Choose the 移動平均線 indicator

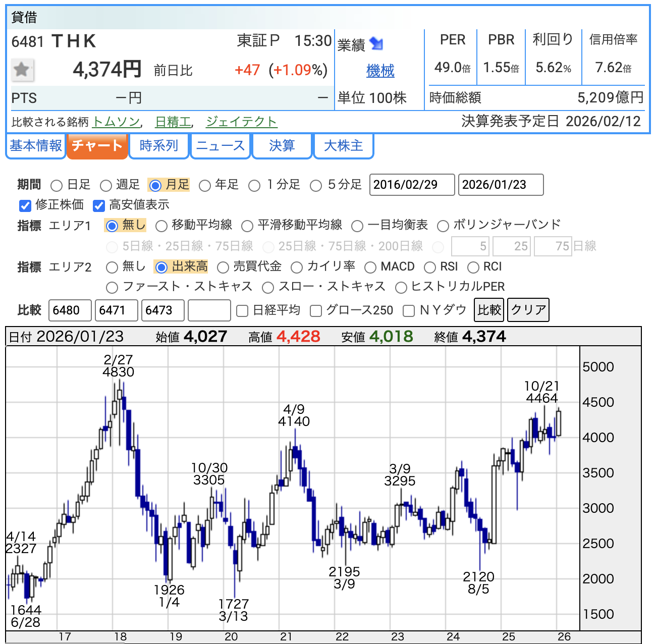click(x=161, y=226)
